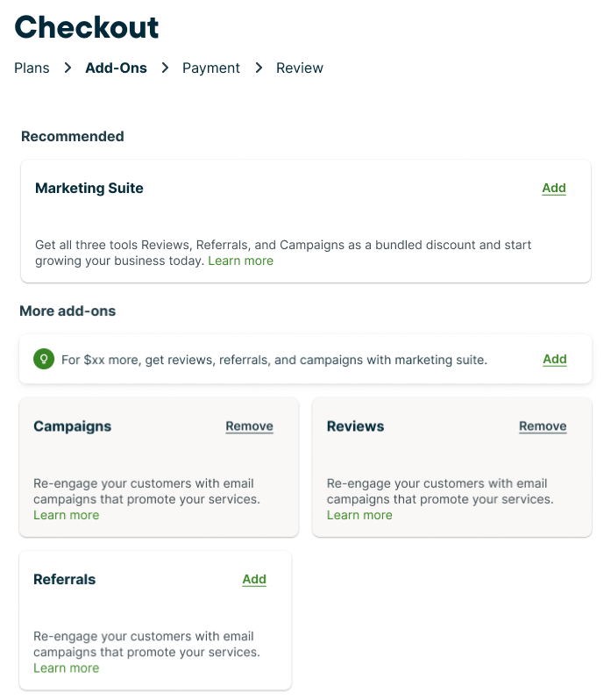Add the Marketing Suite bundle

pos(554,188)
